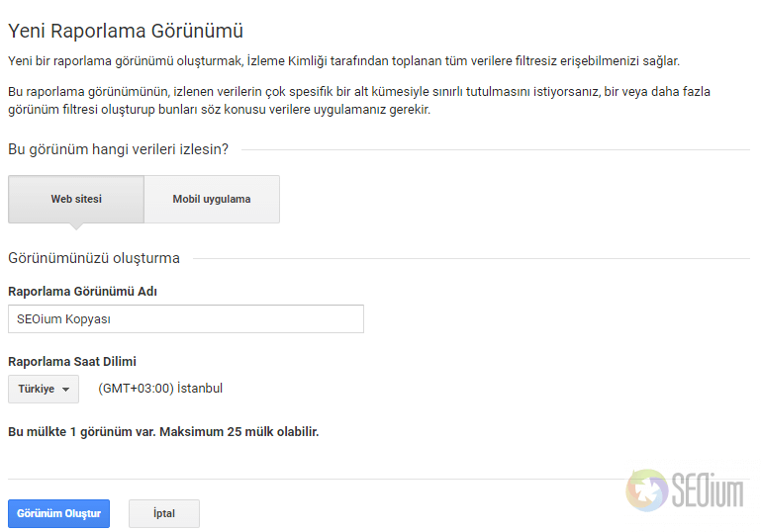Click the Görünüm Oluştur button
The image size is (761, 532).
click(x=58, y=513)
